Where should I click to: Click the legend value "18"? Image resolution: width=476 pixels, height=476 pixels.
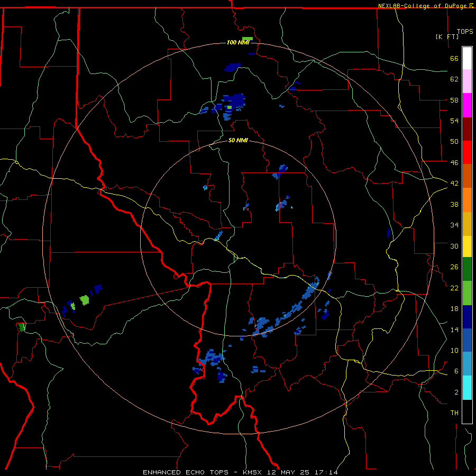click(454, 309)
